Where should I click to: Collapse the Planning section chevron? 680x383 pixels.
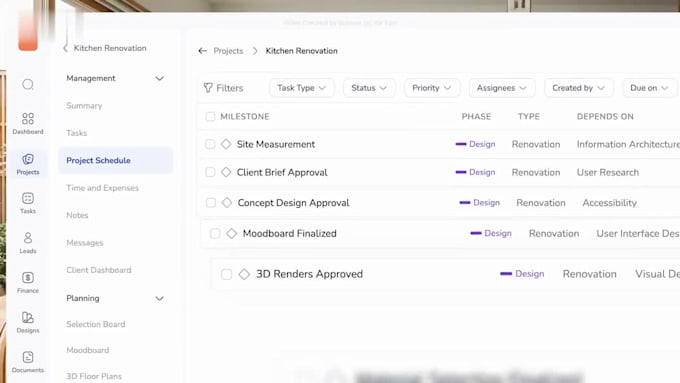[160, 298]
